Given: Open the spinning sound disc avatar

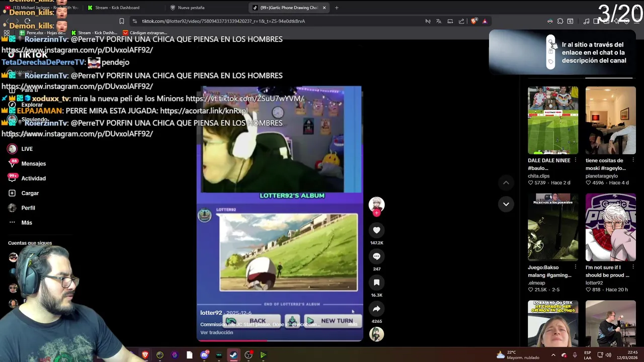Looking at the screenshot, I should (376, 334).
